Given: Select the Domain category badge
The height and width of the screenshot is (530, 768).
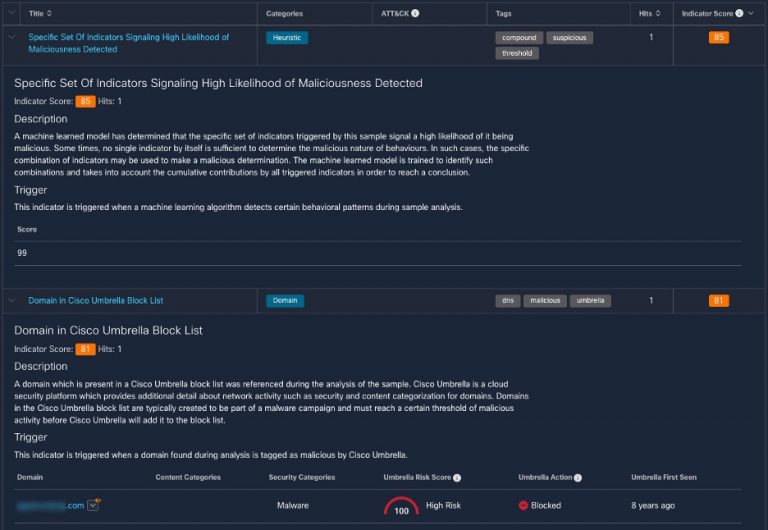Looking at the screenshot, I should click(285, 300).
